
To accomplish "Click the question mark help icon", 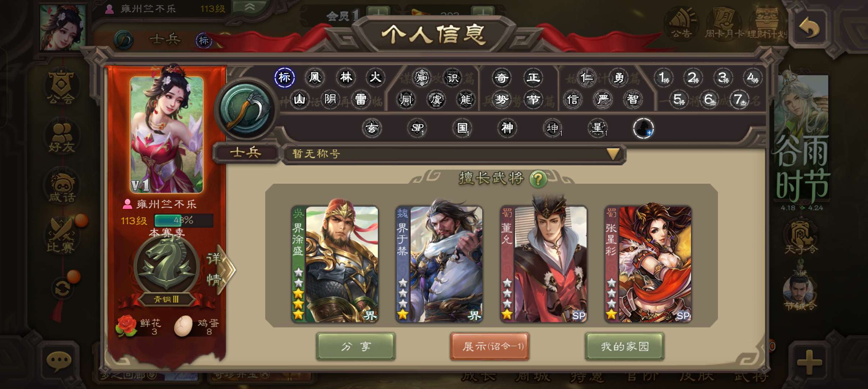I will tap(538, 179).
